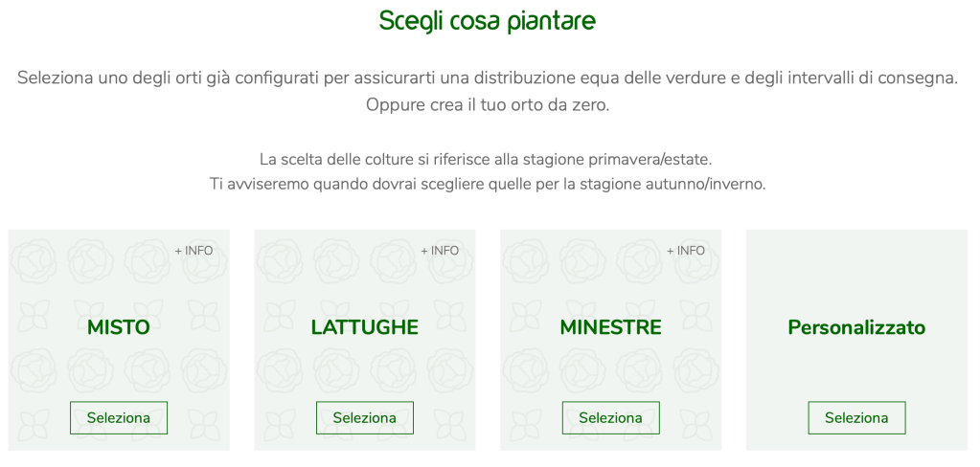View +INFO for the MINESTRE garden
This screenshot has width=980, height=467.
pyautogui.click(x=686, y=251)
